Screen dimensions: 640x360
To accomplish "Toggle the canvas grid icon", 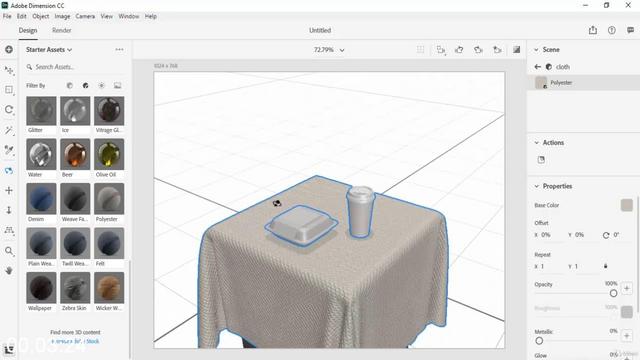I will (420, 49).
